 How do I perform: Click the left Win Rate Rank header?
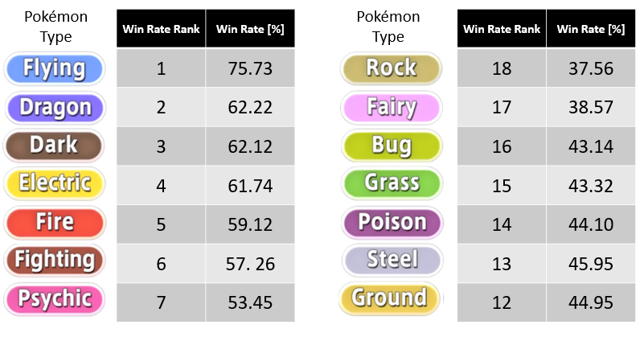(x=161, y=30)
